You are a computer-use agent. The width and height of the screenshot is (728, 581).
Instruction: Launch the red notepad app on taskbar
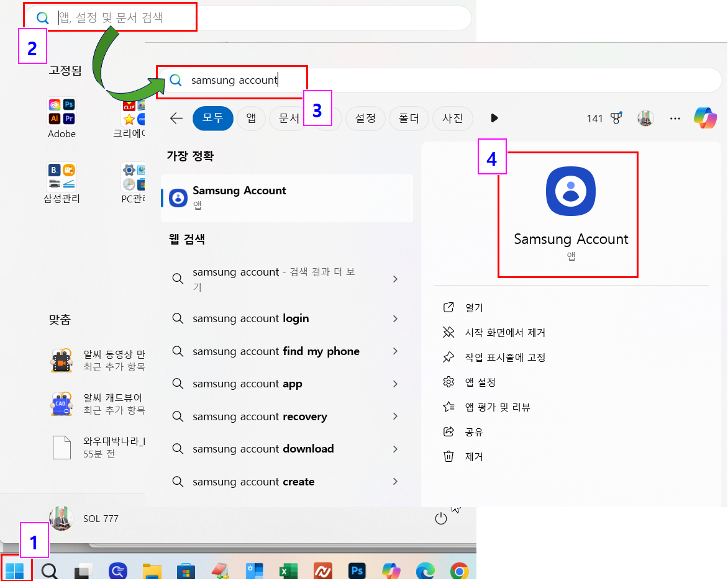click(220, 571)
